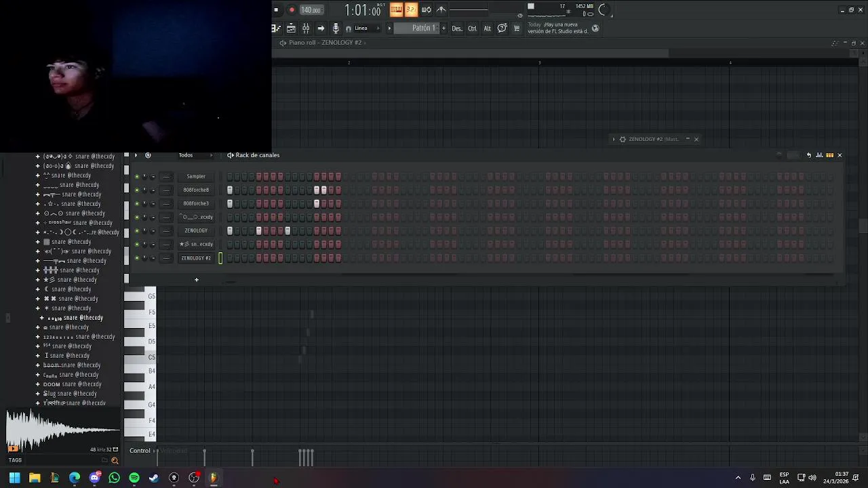Screen dimensions: 868x488
Task: Select the Sampler channel button
Action: click(196, 176)
